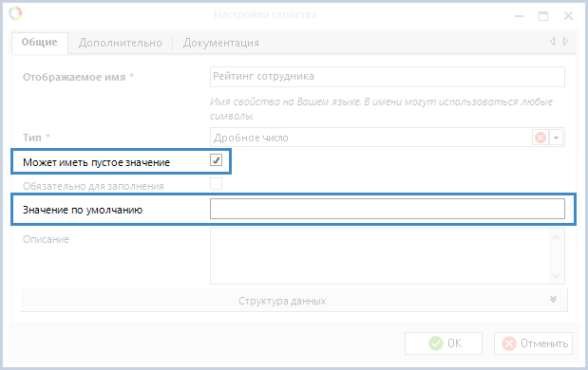Viewport: 588px width, 370px height.
Task: Click the up arrow in description scrollbar
Action: coord(556,237)
